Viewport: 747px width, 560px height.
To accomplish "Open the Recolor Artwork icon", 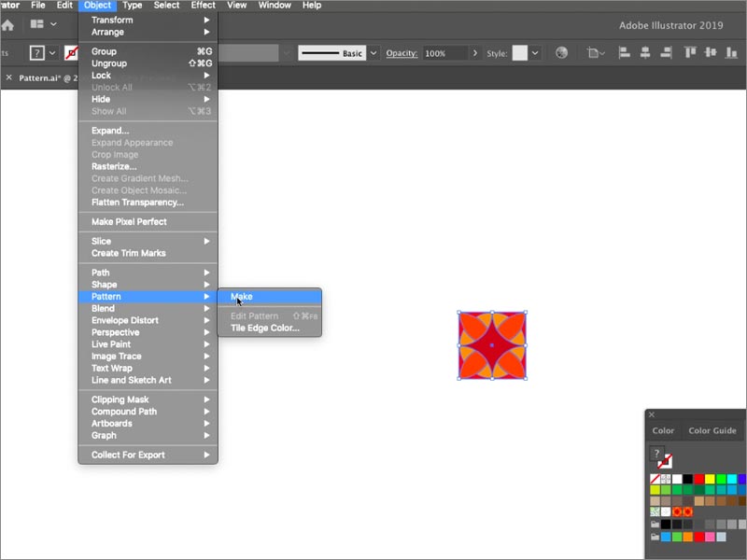I will click(561, 53).
